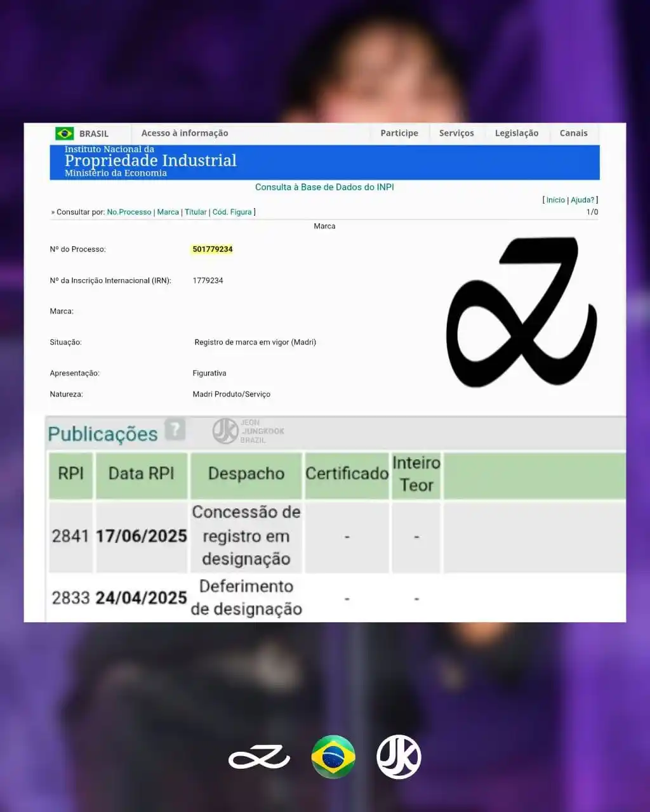The image size is (650, 812).
Task: Click the Brazil flag icon in the header
Action: pos(64,133)
